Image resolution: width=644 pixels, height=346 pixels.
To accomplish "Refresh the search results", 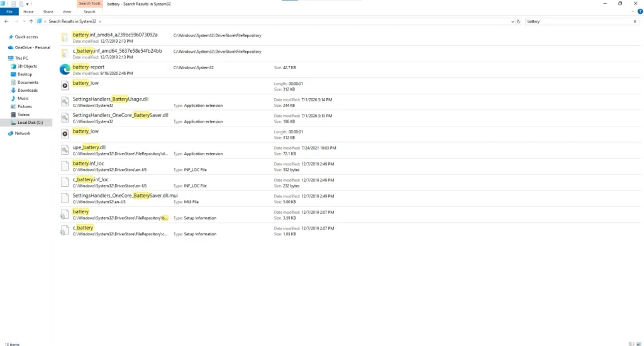I will (x=518, y=21).
